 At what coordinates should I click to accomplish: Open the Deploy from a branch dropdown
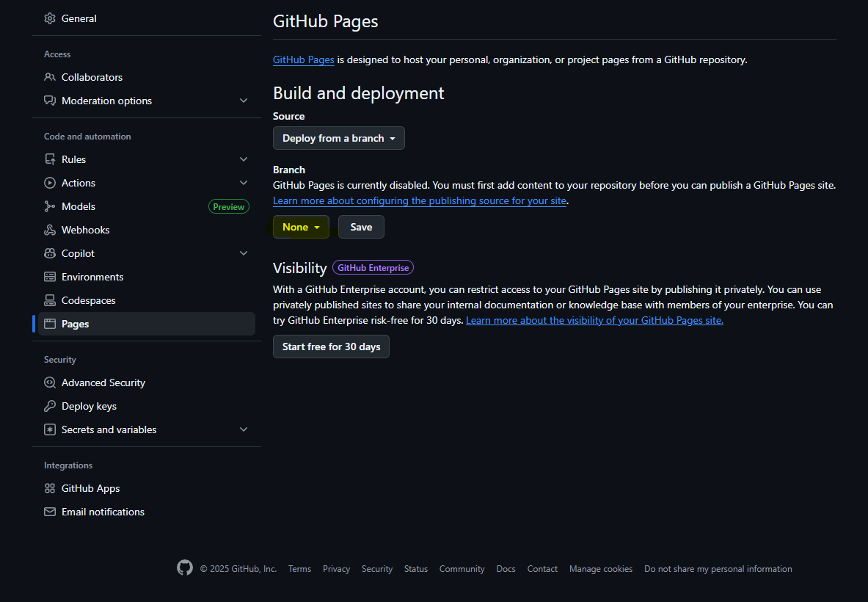tap(338, 138)
